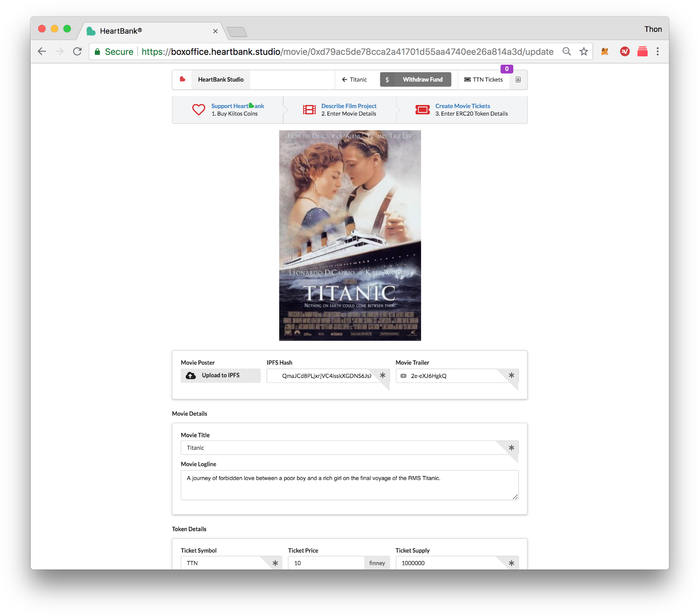The width and height of the screenshot is (699, 616).
Task: Click the film strip step icon
Action: pyautogui.click(x=309, y=109)
